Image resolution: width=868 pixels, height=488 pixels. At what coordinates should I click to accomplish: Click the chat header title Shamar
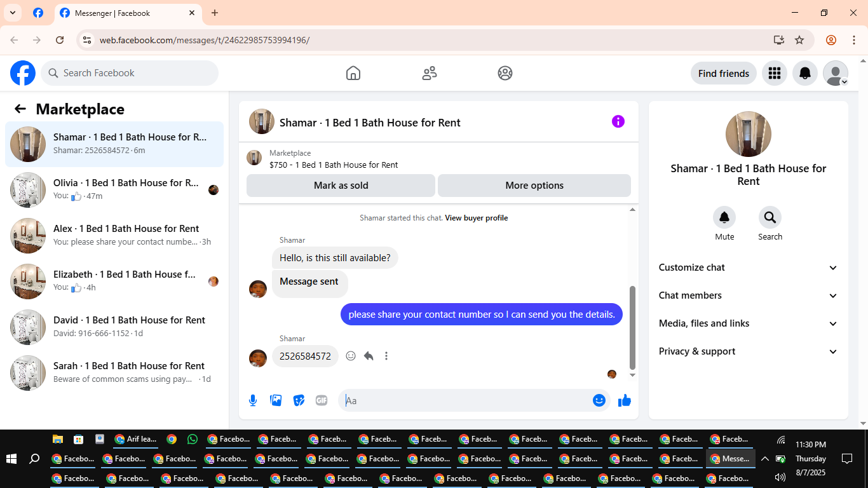370,123
